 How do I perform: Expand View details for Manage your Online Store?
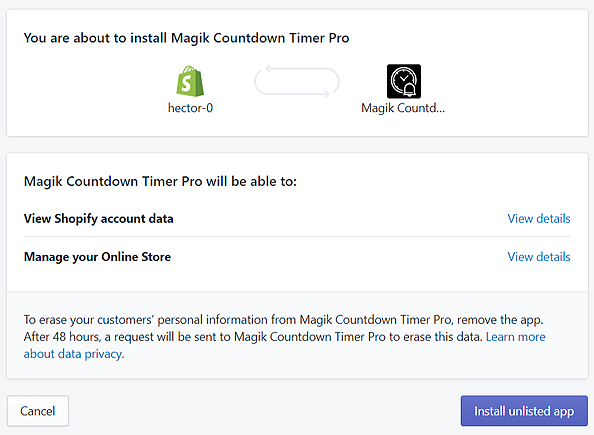(x=539, y=257)
